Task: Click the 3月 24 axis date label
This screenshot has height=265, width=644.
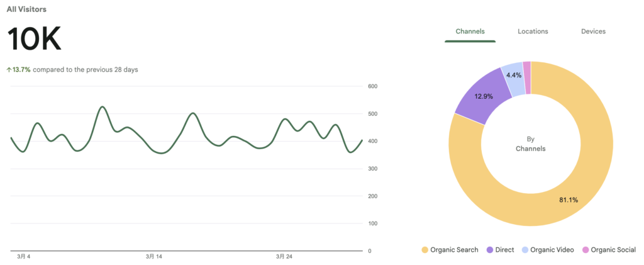Action: (x=284, y=257)
